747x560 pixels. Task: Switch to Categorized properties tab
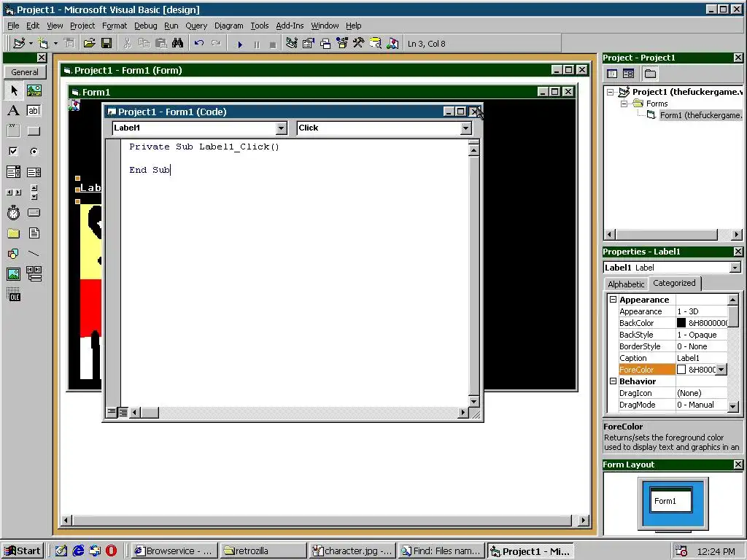tap(674, 283)
